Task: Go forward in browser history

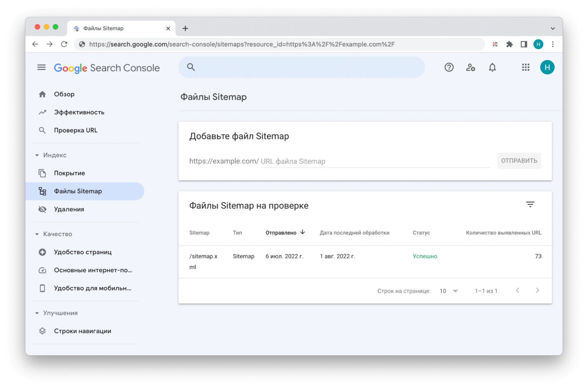Action: (49, 44)
